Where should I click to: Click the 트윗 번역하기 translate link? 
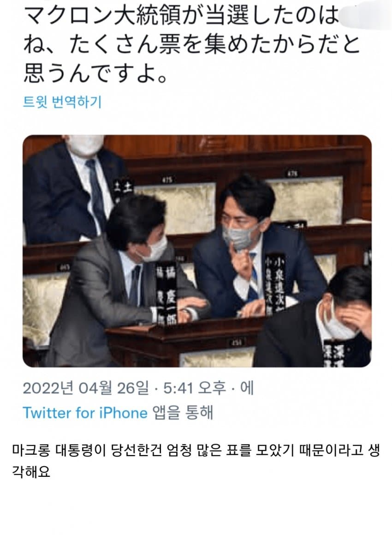(x=62, y=102)
